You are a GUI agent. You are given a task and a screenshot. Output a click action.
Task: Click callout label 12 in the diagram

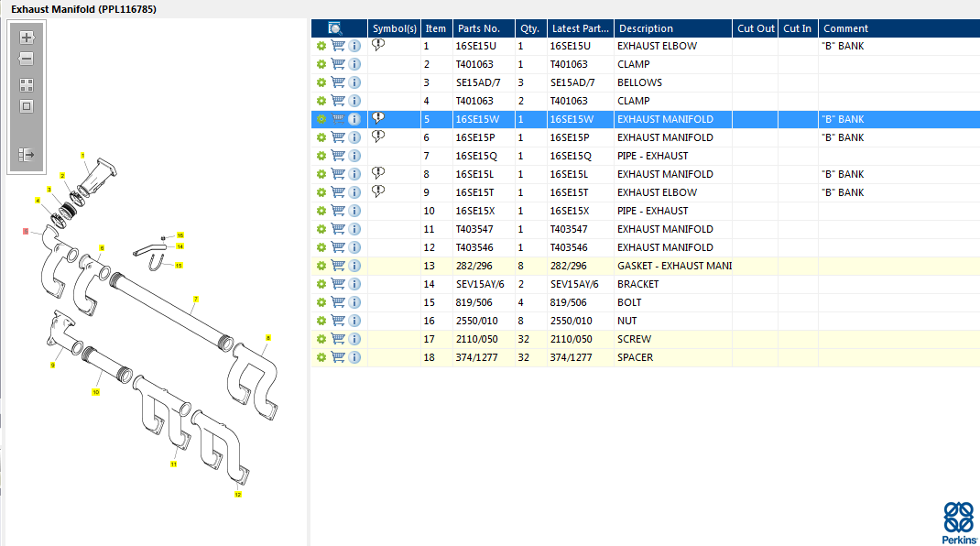coord(237,495)
